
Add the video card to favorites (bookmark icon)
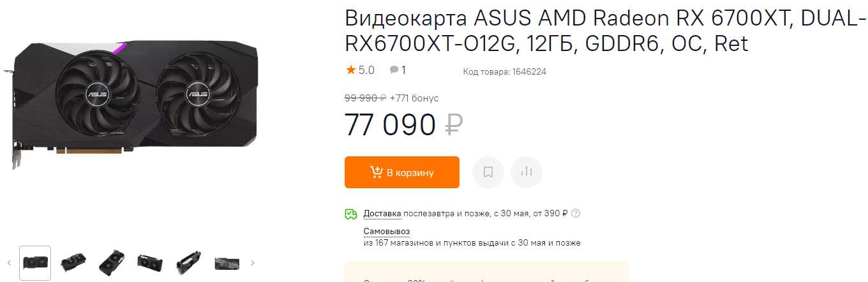tap(488, 172)
